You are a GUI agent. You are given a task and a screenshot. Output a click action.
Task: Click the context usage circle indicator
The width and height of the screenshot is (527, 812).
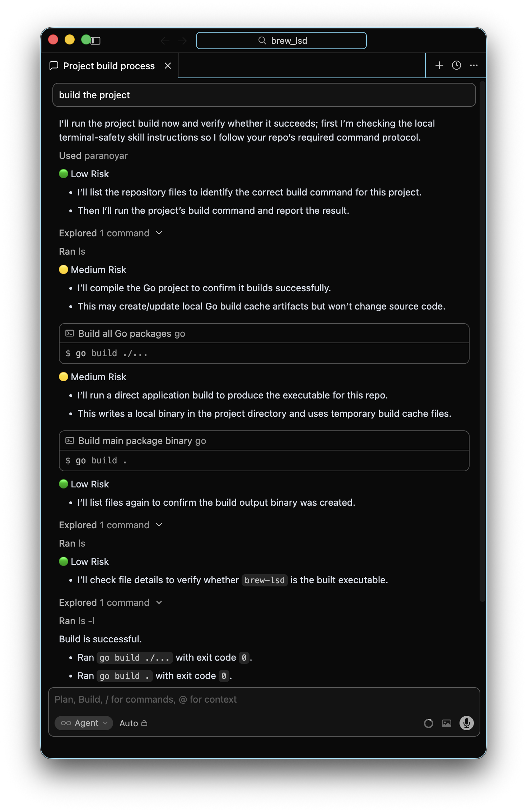[428, 723]
